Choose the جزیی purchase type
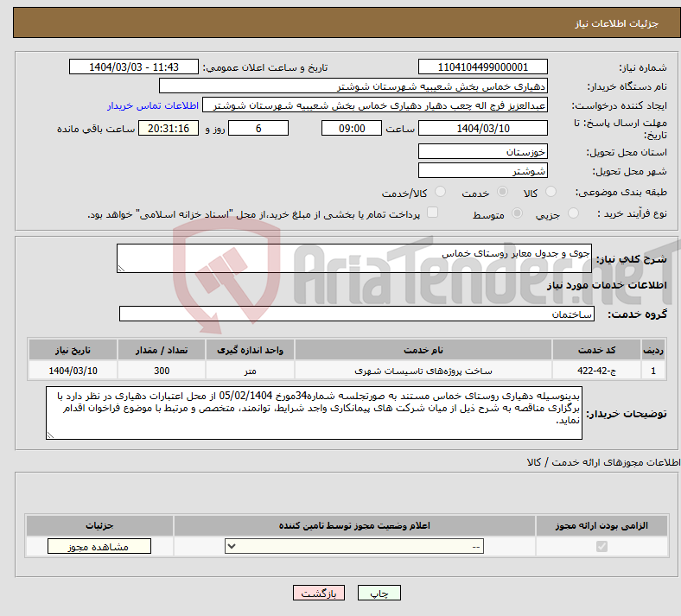Viewport: 681px width, 616px height. [573, 213]
